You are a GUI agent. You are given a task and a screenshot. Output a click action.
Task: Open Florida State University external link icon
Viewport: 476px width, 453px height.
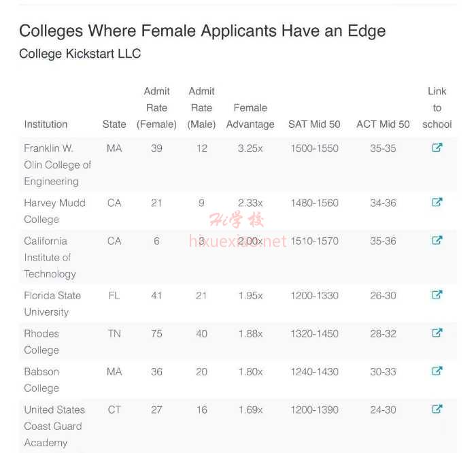coord(437,295)
